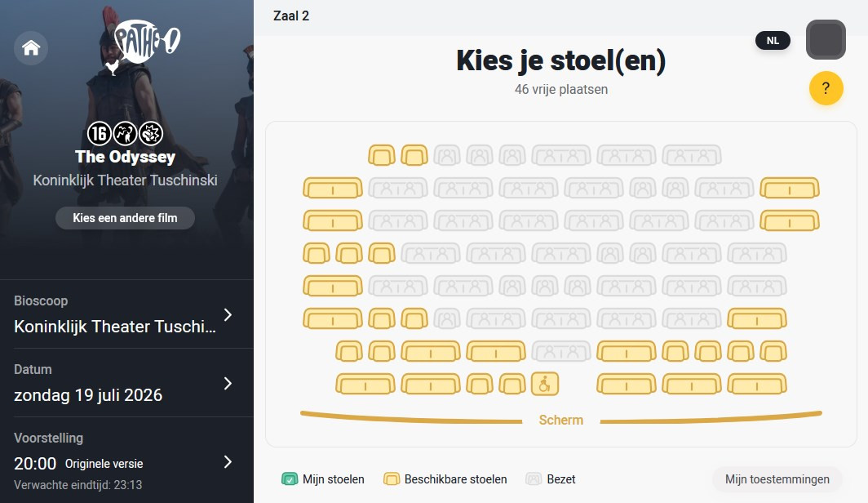Screen dimensions: 868x503
Task: Click the occupied double seat in the seventh row
Action: (560, 352)
